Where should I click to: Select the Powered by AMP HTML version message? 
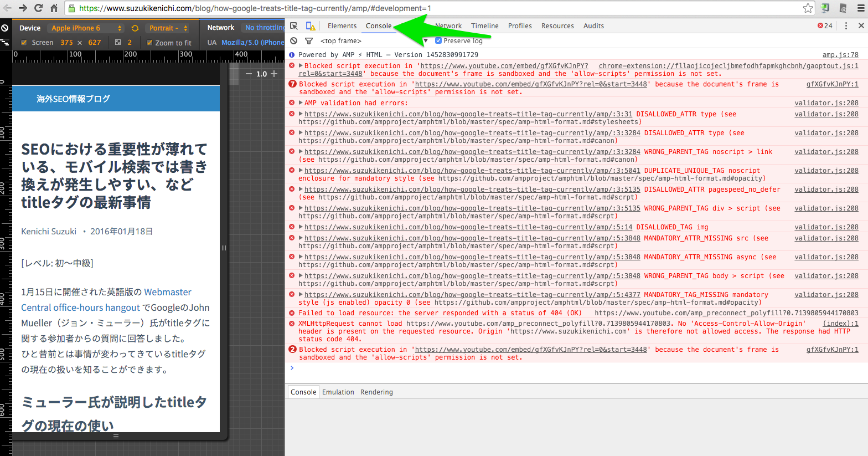pyautogui.click(x=388, y=54)
